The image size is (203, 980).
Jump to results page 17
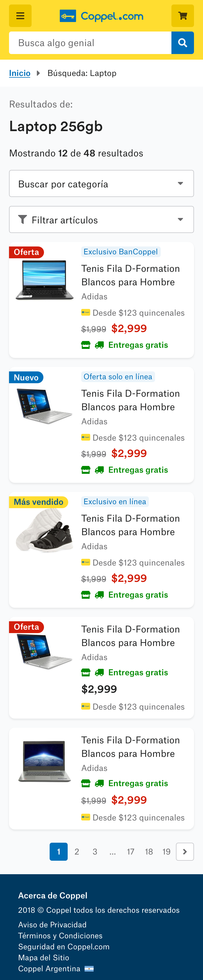(131, 851)
